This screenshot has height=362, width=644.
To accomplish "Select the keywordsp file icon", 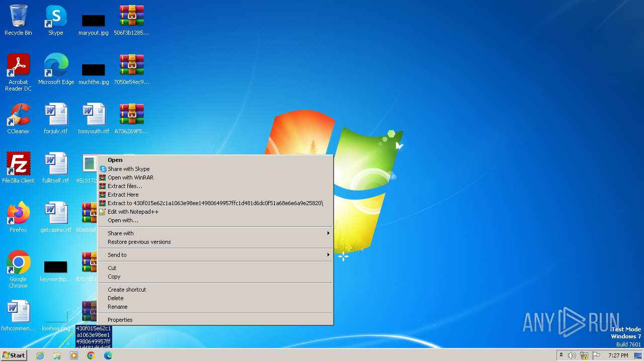I will pos(56,271).
